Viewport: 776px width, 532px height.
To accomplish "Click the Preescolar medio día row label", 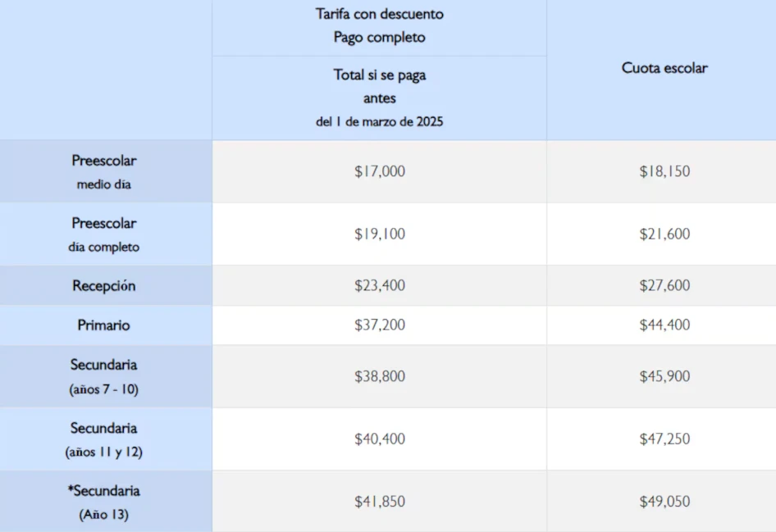I will tap(104, 171).
